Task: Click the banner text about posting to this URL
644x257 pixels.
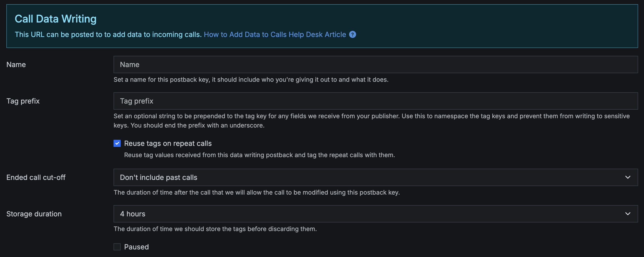Action: click(108, 35)
